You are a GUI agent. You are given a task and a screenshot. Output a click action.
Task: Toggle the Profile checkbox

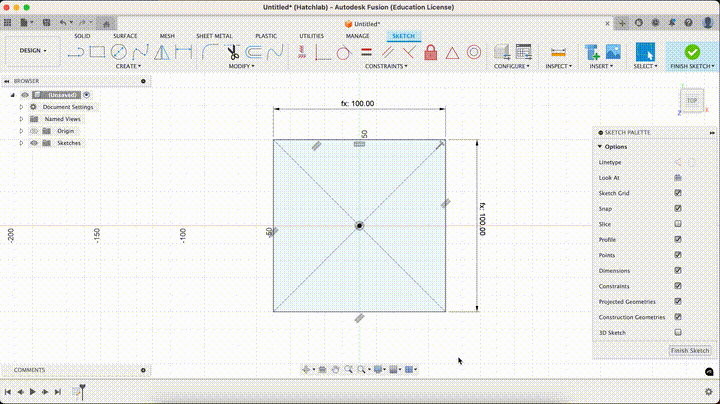pos(678,239)
